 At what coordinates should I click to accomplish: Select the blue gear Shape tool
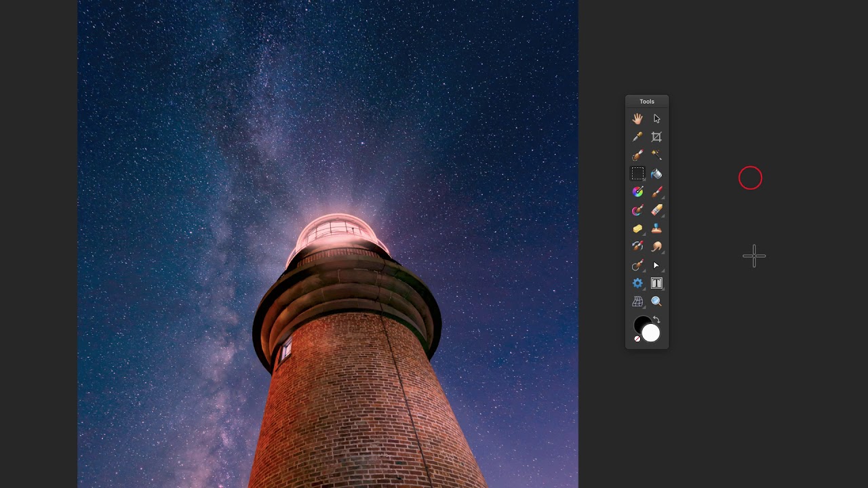pyautogui.click(x=637, y=283)
